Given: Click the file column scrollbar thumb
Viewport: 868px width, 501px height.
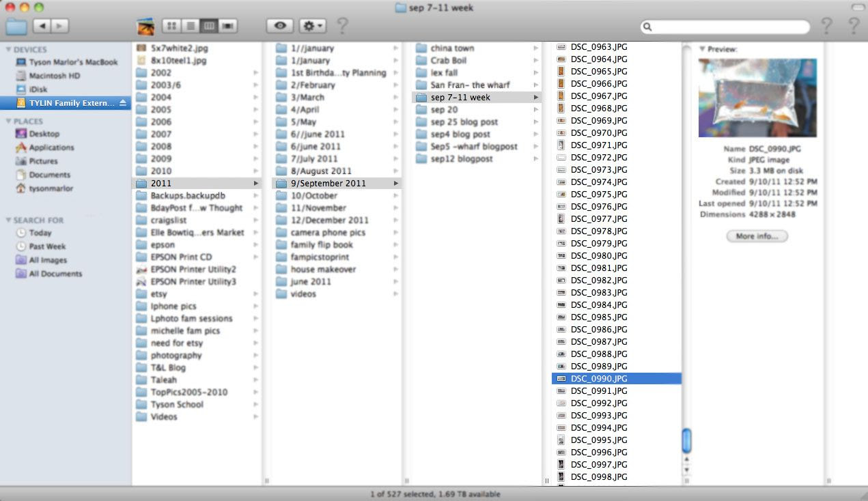Looking at the screenshot, I should tap(687, 440).
